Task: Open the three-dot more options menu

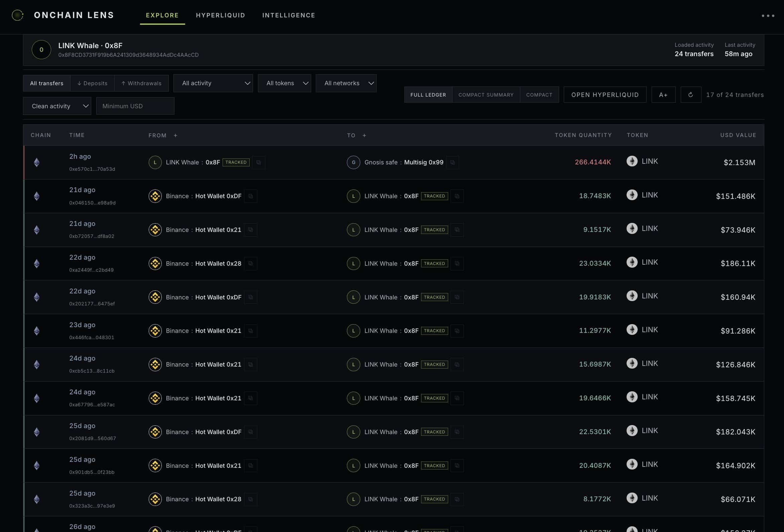Action: pos(768,16)
